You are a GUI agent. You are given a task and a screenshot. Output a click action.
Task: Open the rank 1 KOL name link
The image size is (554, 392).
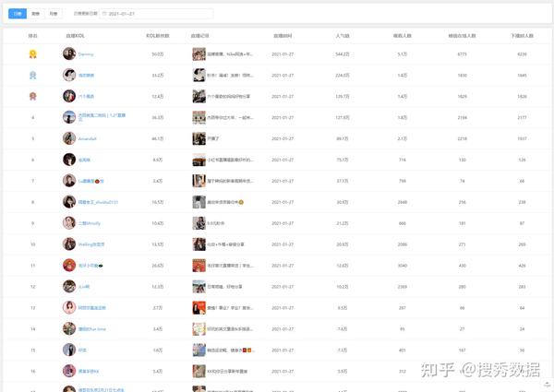(x=86, y=54)
